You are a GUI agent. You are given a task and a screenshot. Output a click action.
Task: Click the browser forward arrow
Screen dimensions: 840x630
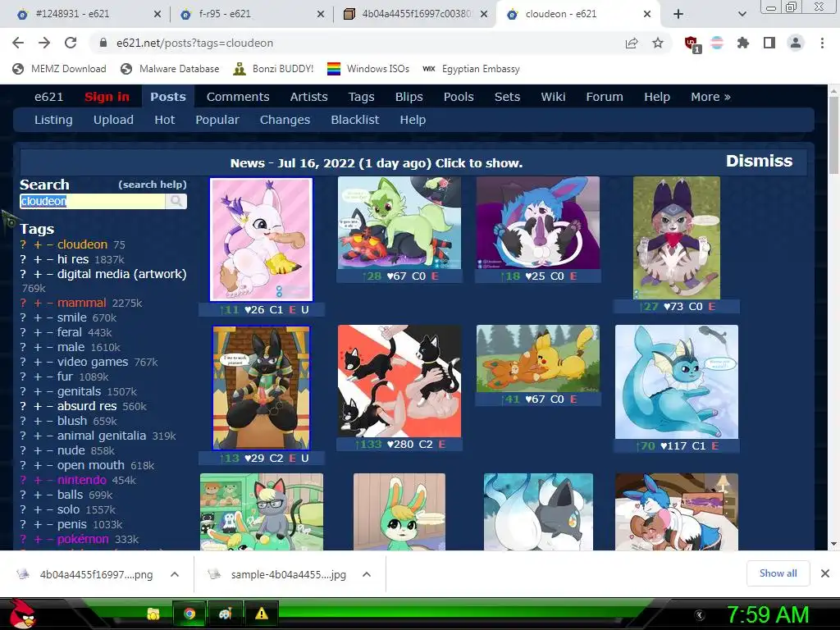coord(44,43)
